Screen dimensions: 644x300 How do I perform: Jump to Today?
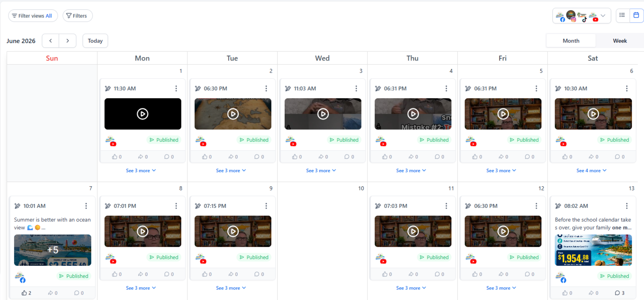coord(95,41)
